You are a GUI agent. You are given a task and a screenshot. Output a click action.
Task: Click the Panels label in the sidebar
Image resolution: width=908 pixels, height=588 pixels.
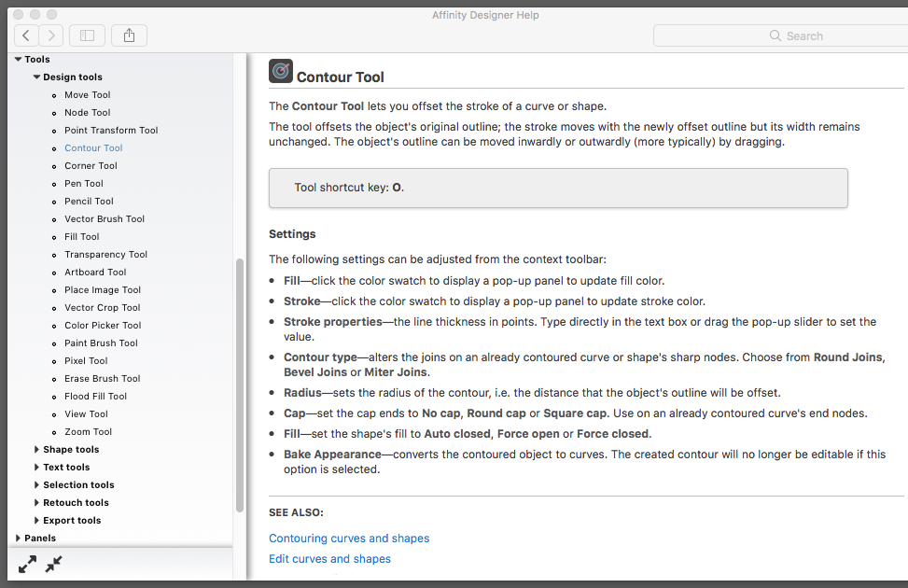tap(40, 539)
